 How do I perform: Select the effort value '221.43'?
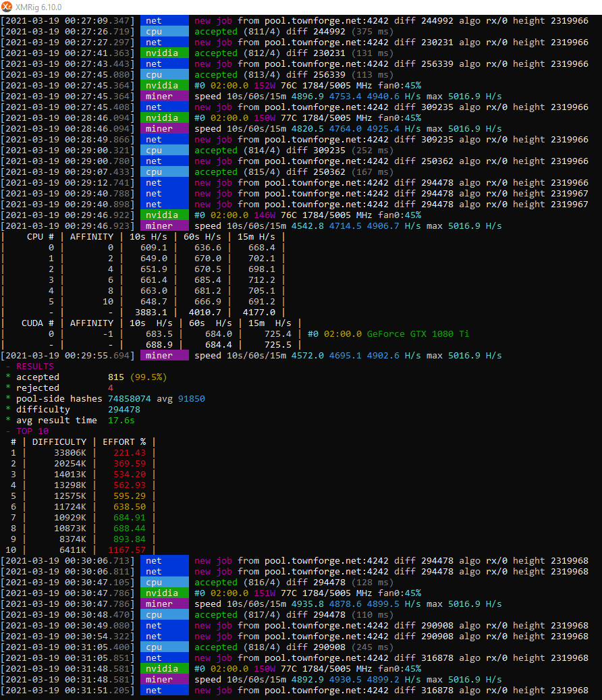(x=130, y=453)
